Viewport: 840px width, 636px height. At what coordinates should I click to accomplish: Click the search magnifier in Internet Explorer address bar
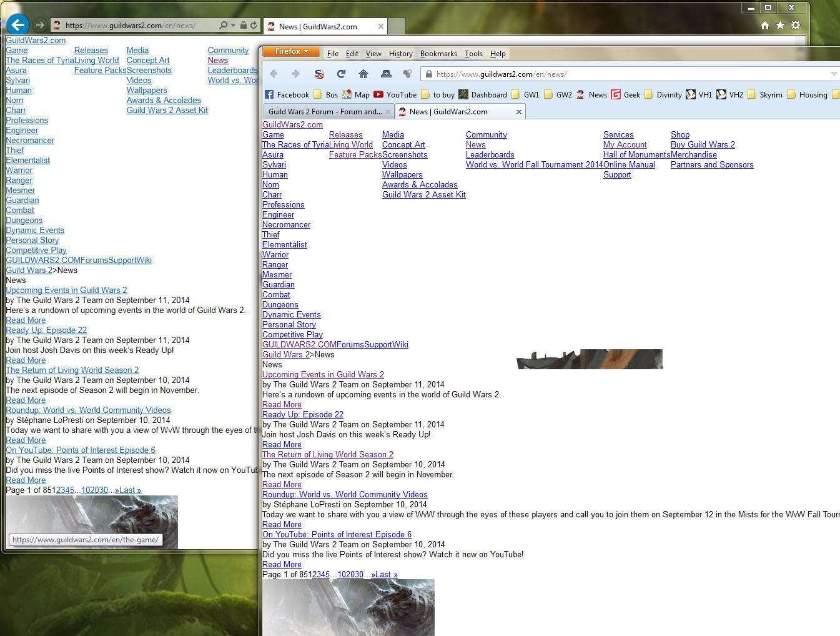223,26
